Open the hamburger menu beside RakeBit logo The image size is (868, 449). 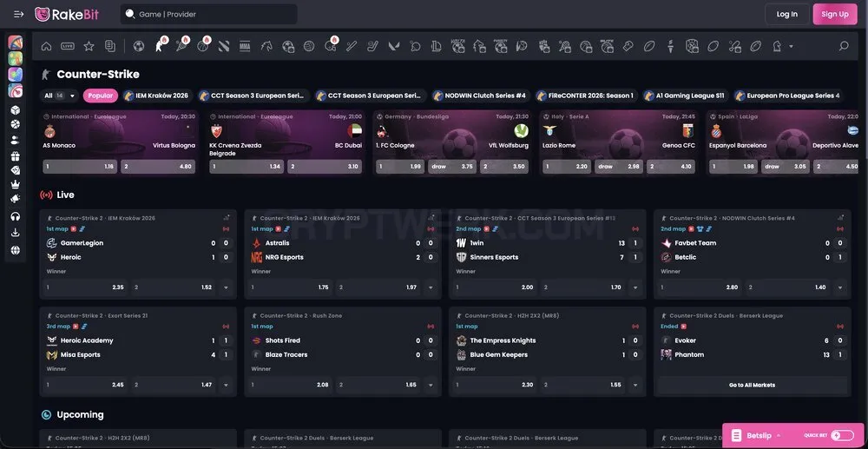[x=18, y=15]
